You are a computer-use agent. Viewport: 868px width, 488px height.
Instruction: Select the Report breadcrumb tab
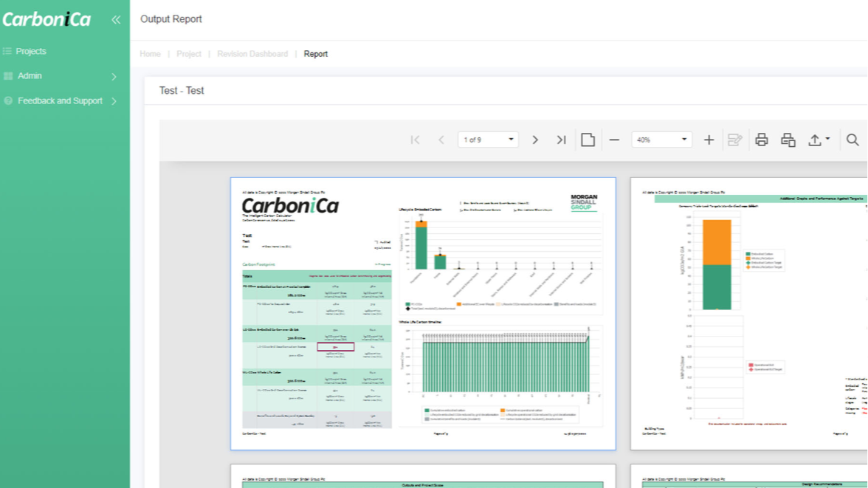(x=316, y=54)
